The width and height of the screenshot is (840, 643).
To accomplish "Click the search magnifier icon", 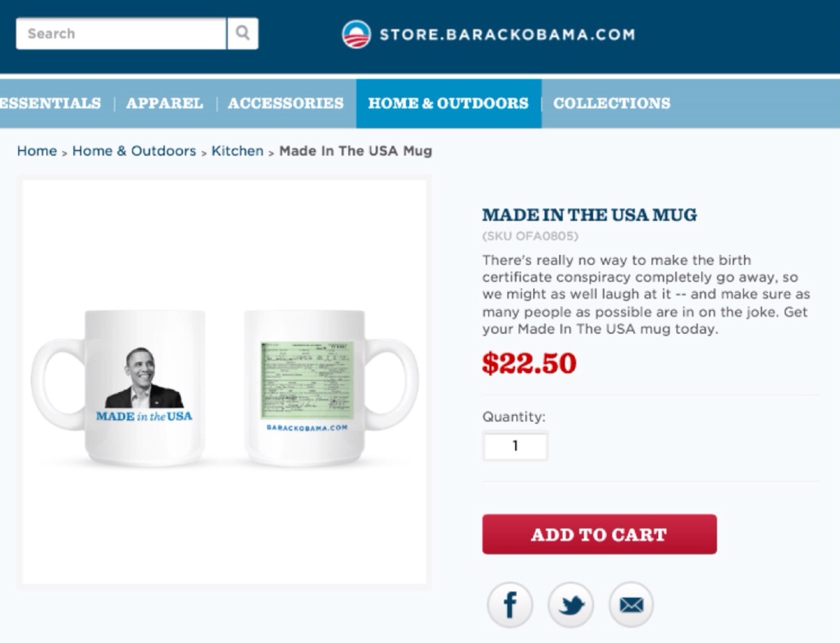I will click(x=243, y=34).
